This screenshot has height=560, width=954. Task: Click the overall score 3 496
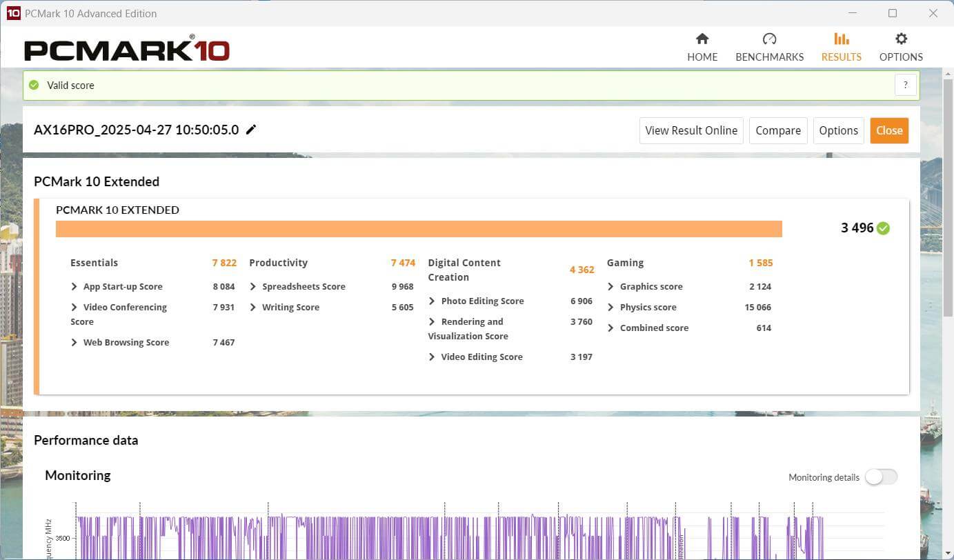tap(857, 228)
